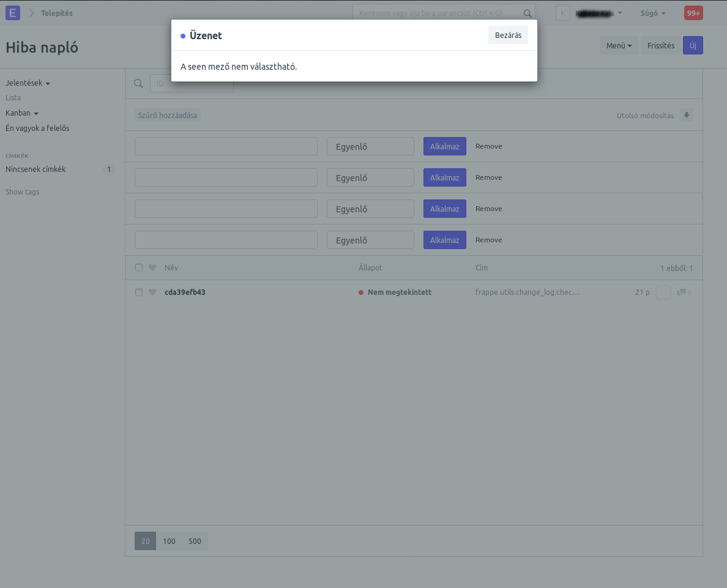Image resolution: width=727 pixels, height=588 pixels.
Task: Focus the first filter field input
Action: [x=226, y=146]
